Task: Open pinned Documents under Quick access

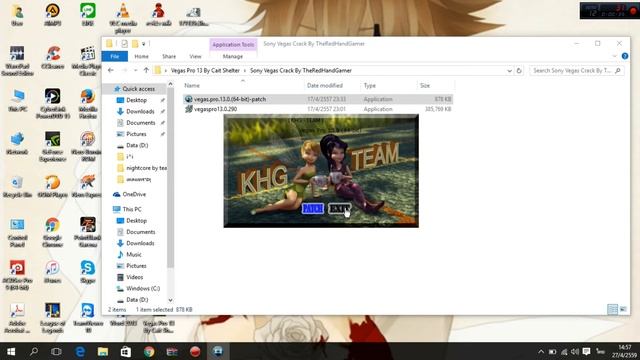Action: pos(140,123)
